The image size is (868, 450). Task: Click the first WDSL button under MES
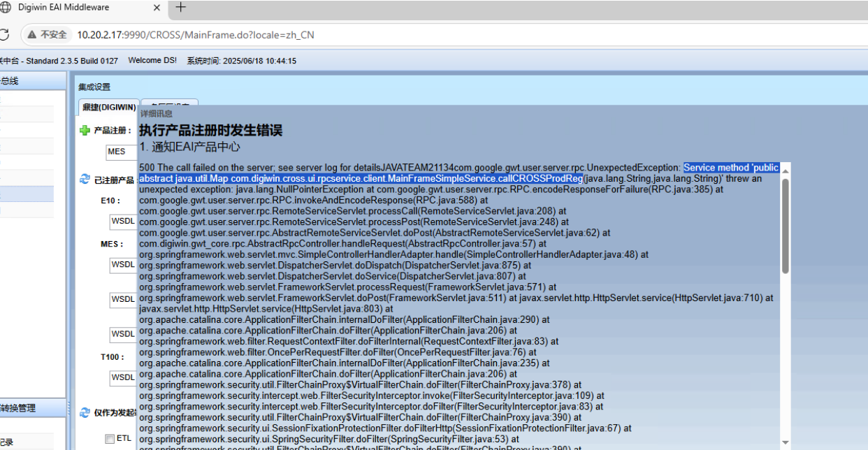tap(123, 265)
